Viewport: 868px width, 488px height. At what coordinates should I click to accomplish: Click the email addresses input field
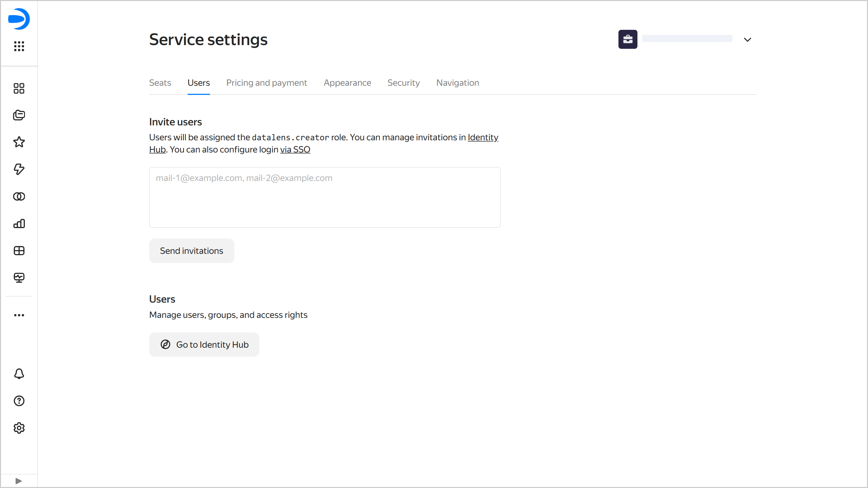[x=324, y=197]
